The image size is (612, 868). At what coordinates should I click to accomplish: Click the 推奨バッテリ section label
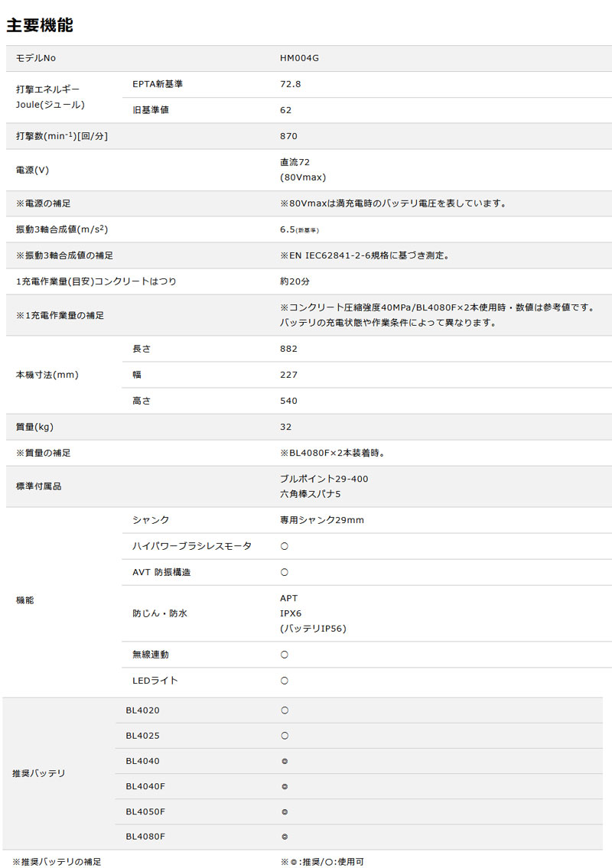41,773
